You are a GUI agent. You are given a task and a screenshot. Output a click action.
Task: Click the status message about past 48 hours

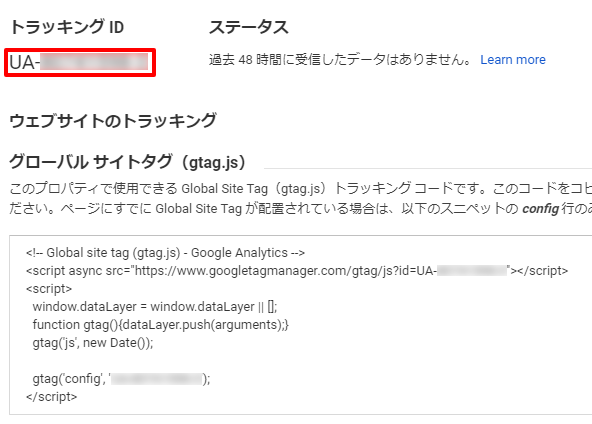[340, 60]
